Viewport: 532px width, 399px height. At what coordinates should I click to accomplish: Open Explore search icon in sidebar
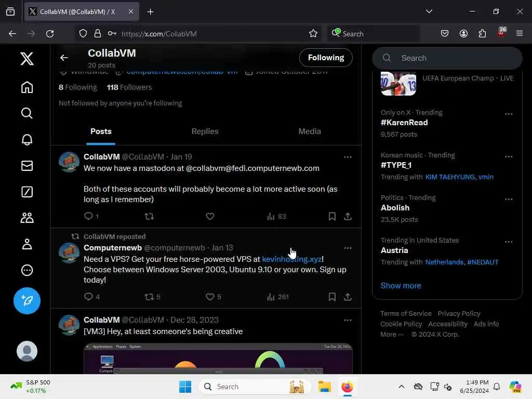(x=27, y=113)
